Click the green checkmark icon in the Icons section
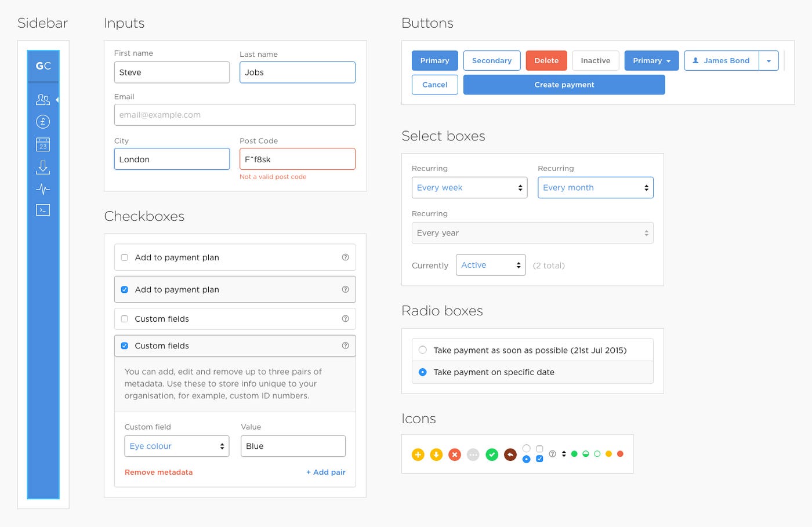The height and width of the screenshot is (527, 812). (492, 455)
